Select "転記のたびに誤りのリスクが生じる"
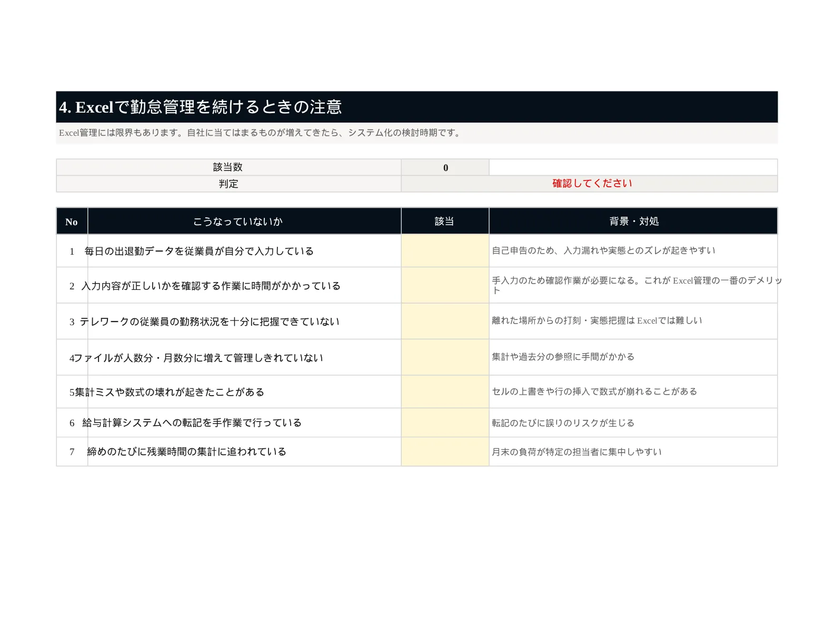 point(563,423)
